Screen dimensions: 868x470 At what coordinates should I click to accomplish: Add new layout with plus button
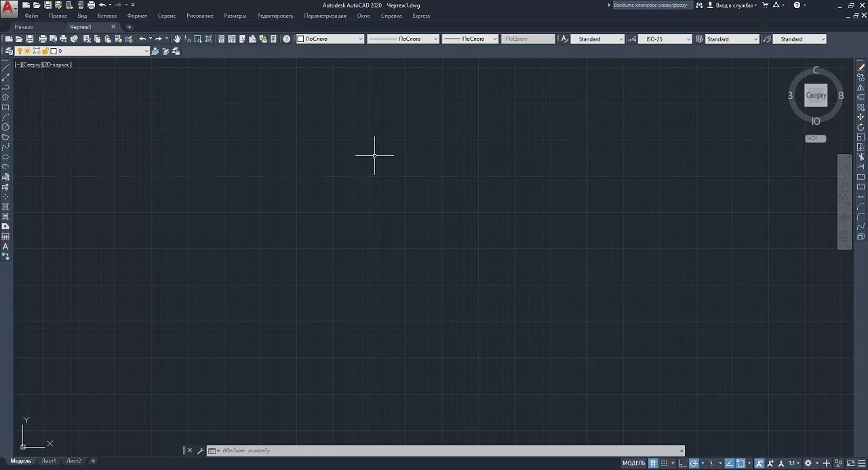pos(93,461)
